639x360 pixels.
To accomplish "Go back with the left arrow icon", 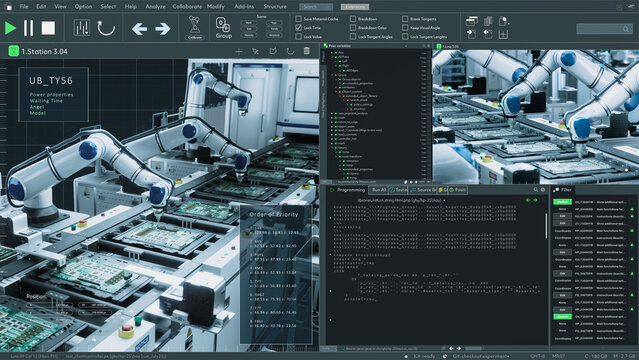I will [x=139, y=29].
